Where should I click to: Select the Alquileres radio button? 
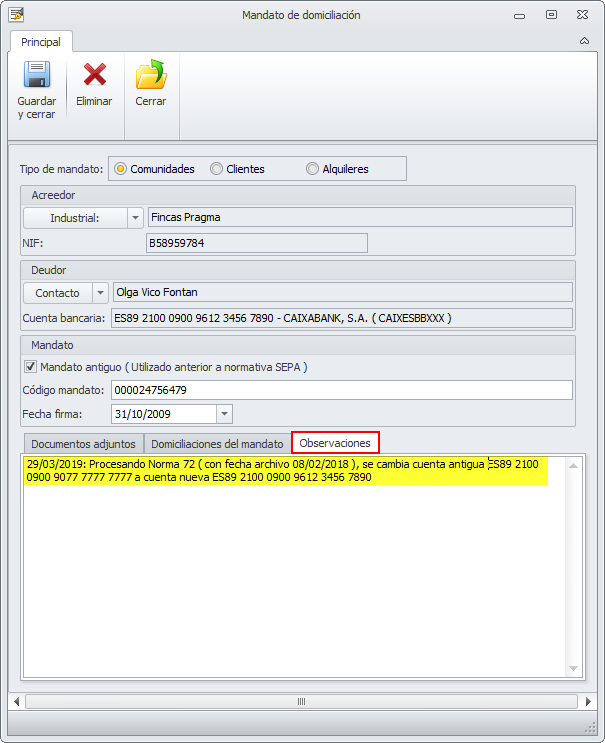tap(312, 169)
